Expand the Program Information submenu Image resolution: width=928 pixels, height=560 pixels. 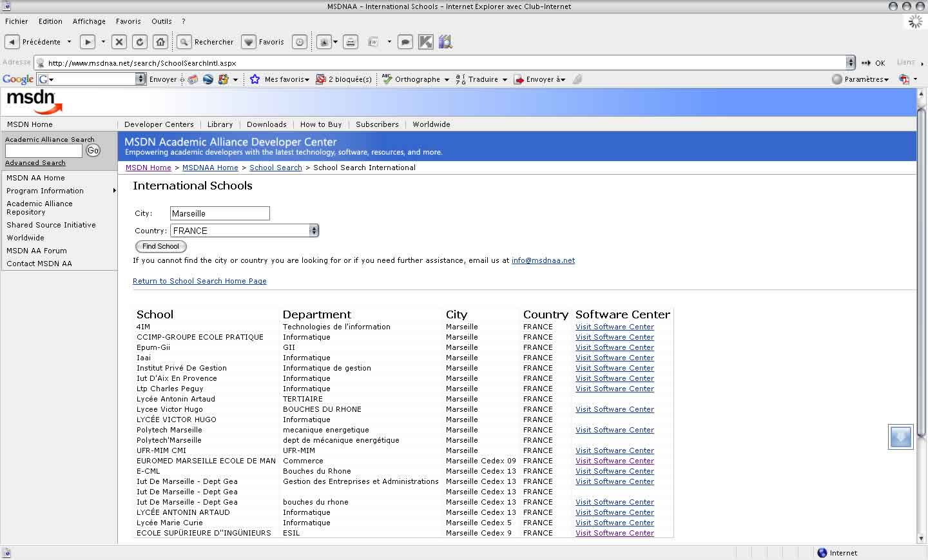pyautogui.click(x=114, y=191)
